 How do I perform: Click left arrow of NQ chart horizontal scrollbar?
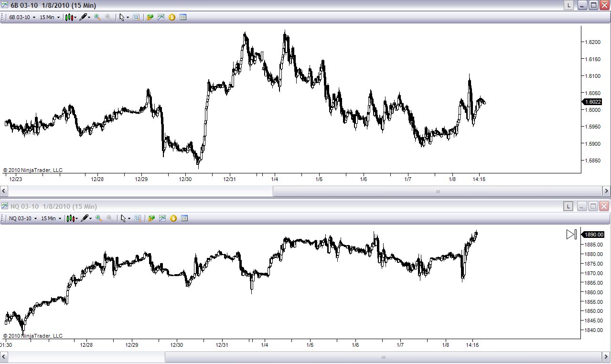click(x=4, y=357)
